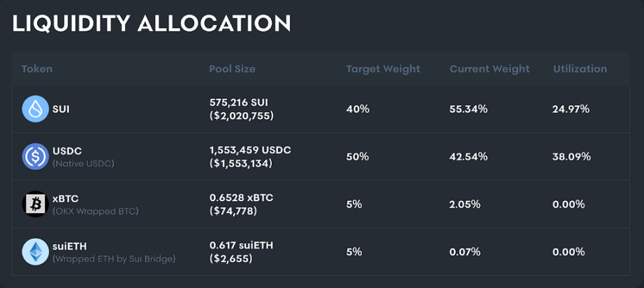The height and width of the screenshot is (288, 644).
Task: Select the USDC token name
Action: tap(68, 150)
